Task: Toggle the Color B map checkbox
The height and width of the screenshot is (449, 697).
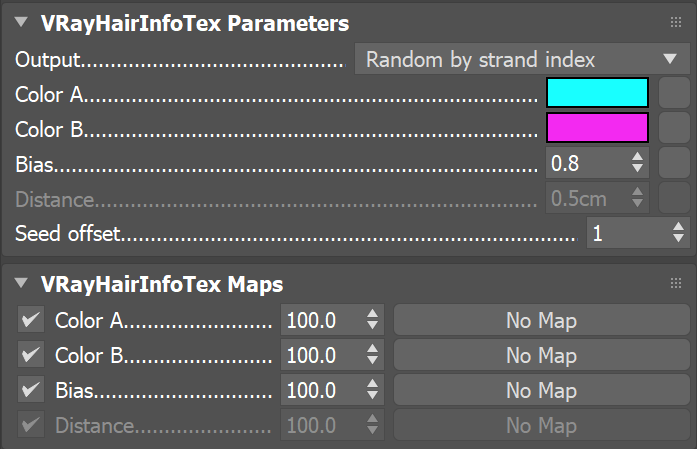Action: [x=31, y=355]
